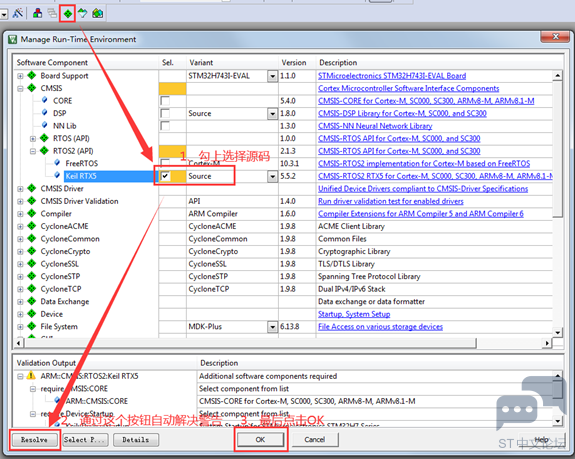Viewport: 575px width, 459px height.
Task: Click the Version column header
Action: 297,62
